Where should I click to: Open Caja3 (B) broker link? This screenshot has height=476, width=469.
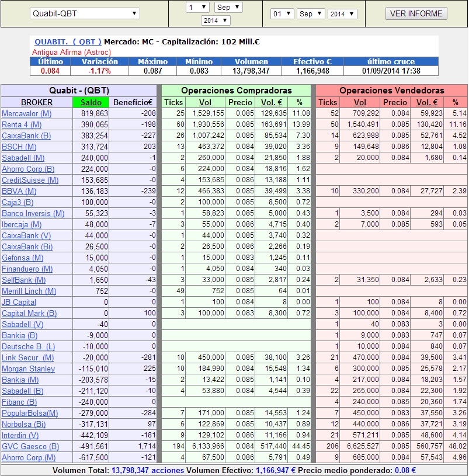coord(18,202)
